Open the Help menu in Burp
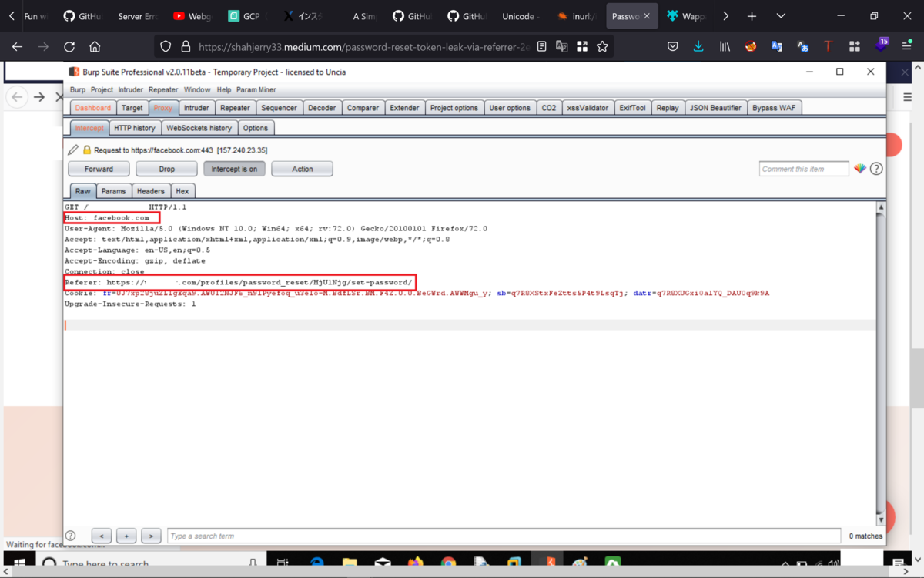924x578 pixels. click(x=223, y=89)
